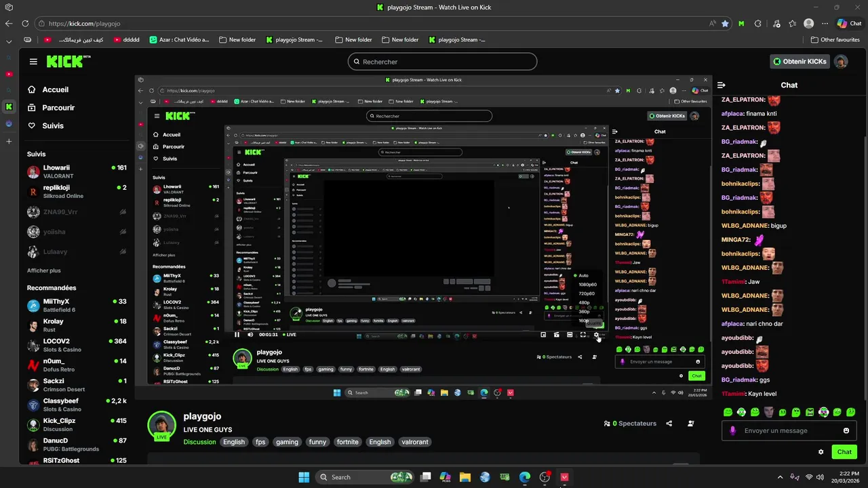
Task: Click the browser address bar URL
Action: click(x=84, y=23)
